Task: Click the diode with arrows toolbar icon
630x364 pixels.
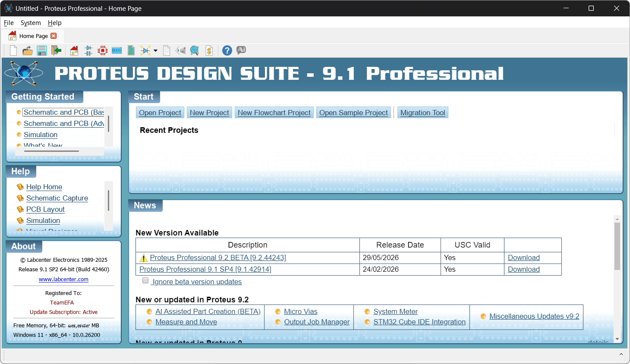Action: click(x=145, y=50)
